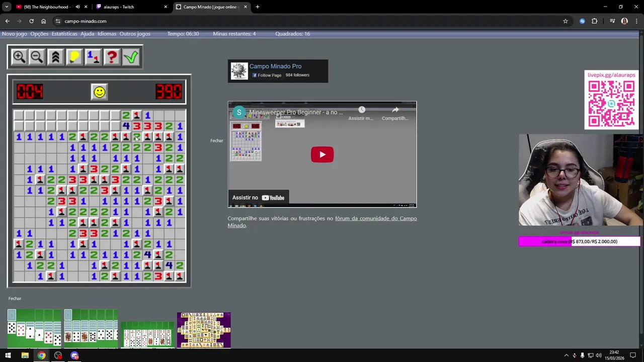Screen dimensions: 644x362
Task: Go to browser home page
Action: pos(43,21)
